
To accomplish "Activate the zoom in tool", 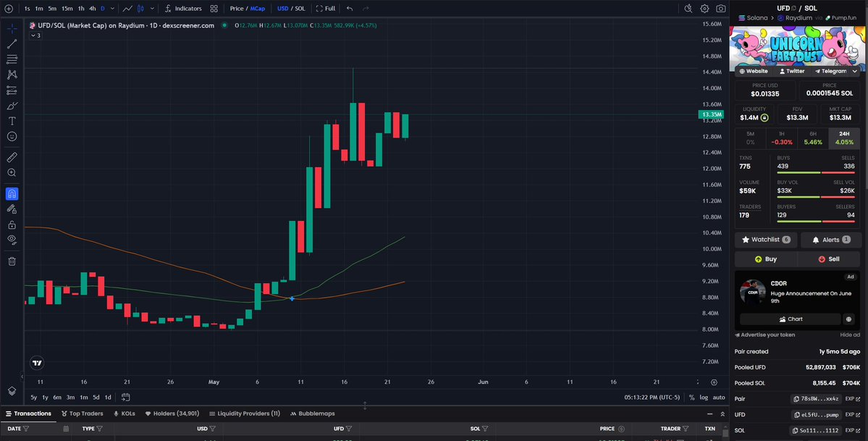I will 12,173.
